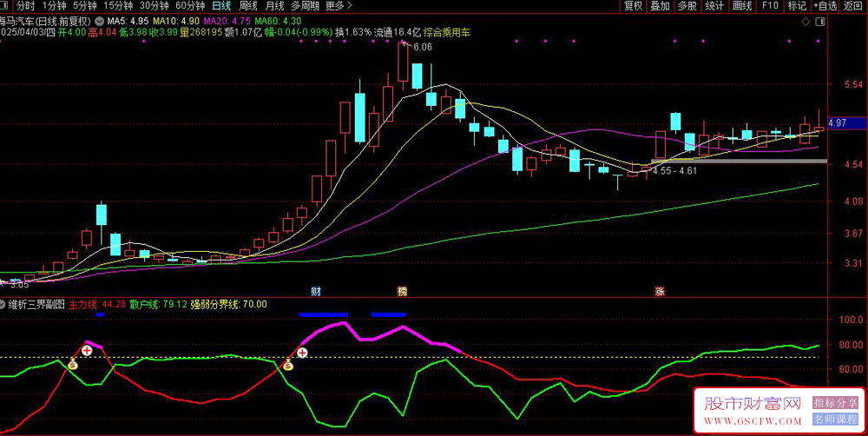Switch to the 1分钟 period tab
The width and height of the screenshot is (868, 436).
[x=53, y=6]
